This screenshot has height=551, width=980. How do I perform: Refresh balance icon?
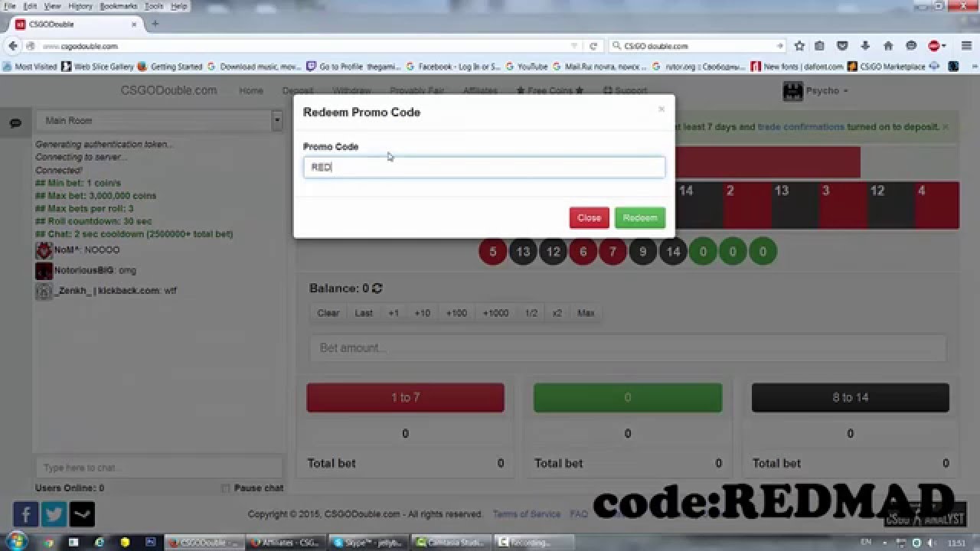click(x=377, y=289)
